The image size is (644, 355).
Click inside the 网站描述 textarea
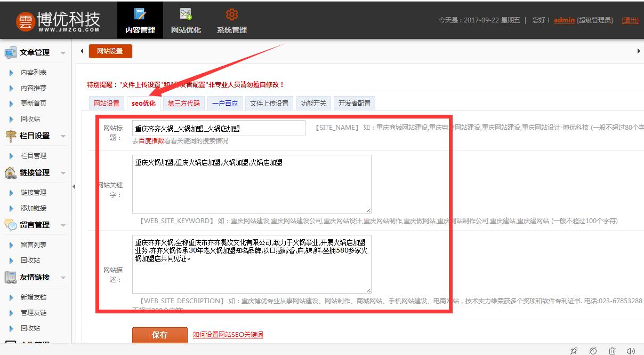click(252, 264)
